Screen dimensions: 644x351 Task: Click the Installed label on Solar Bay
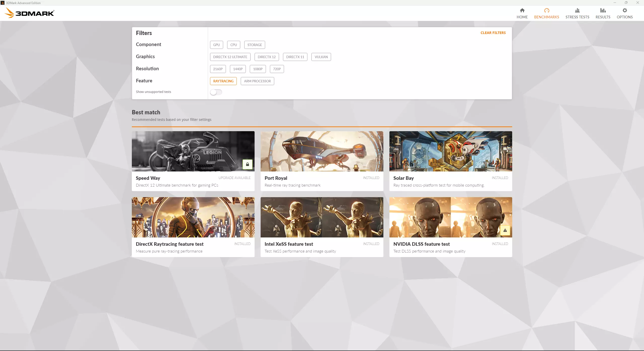click(x=500, y=178)
